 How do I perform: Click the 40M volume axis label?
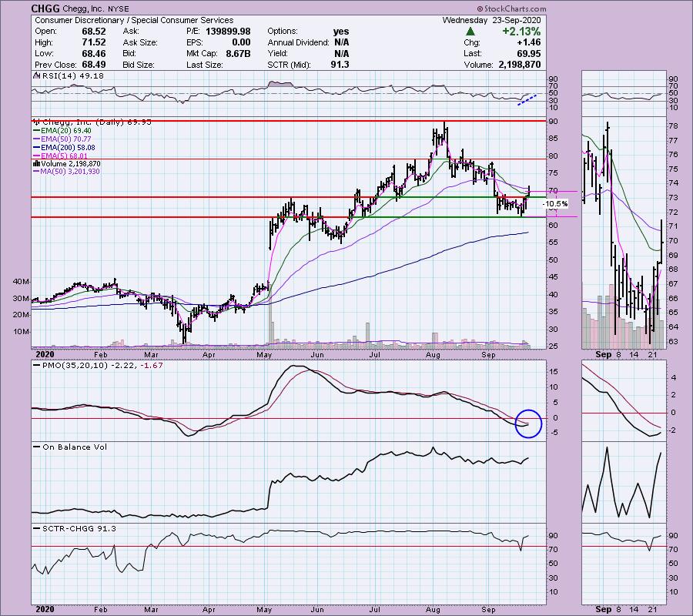[x=22, y=282]
